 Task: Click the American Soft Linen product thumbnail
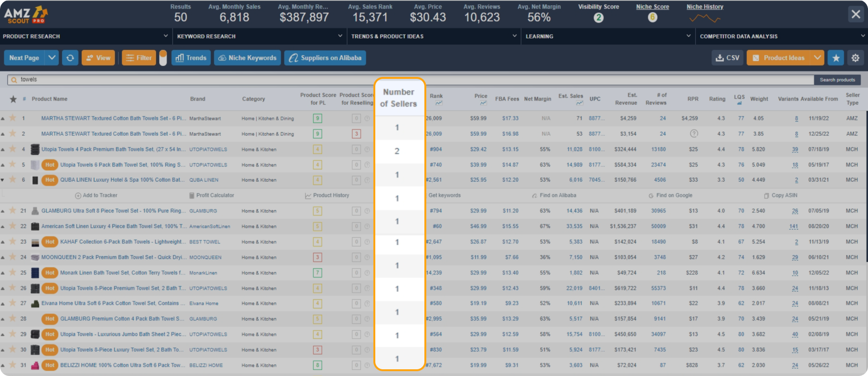35,226
